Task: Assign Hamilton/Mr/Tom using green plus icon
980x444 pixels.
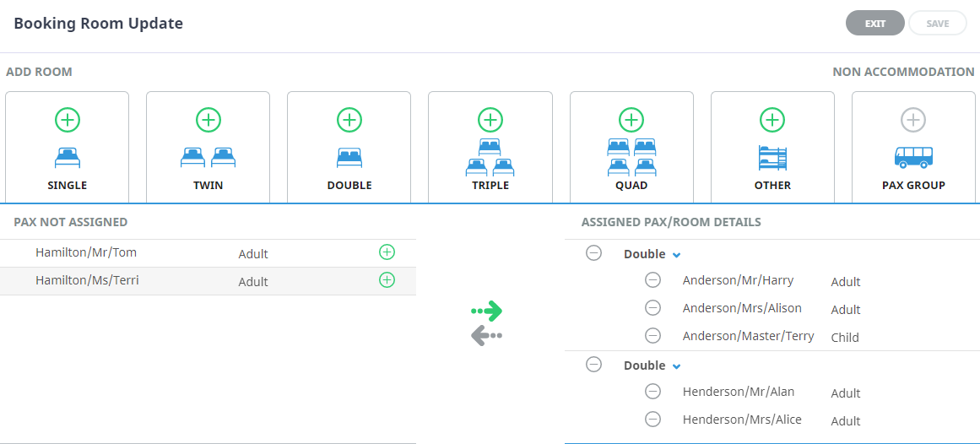Action: 387,252
